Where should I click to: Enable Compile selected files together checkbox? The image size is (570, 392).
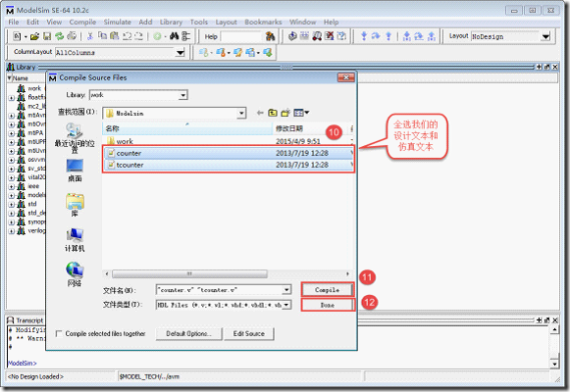pos(58,333)
